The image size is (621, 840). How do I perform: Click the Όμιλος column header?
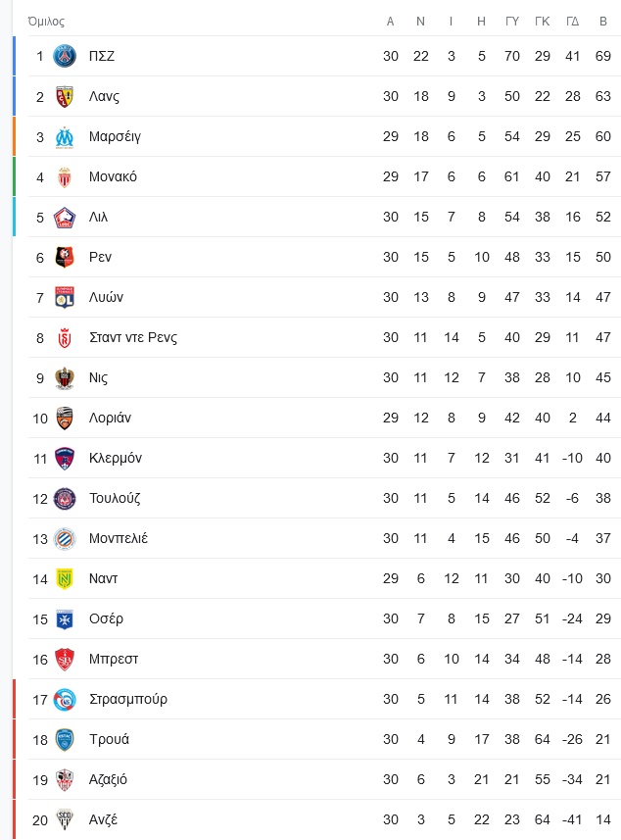(x=46, y=22)
